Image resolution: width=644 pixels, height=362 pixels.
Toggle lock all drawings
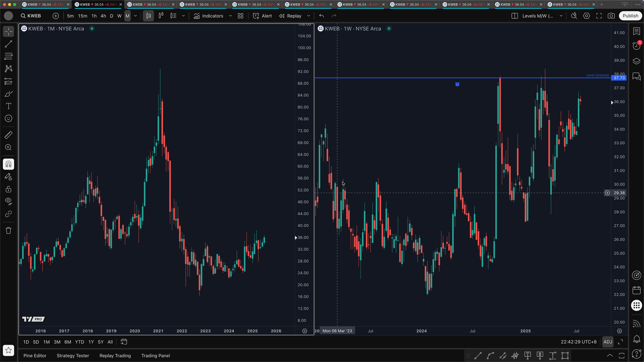[x=9, y=189]
